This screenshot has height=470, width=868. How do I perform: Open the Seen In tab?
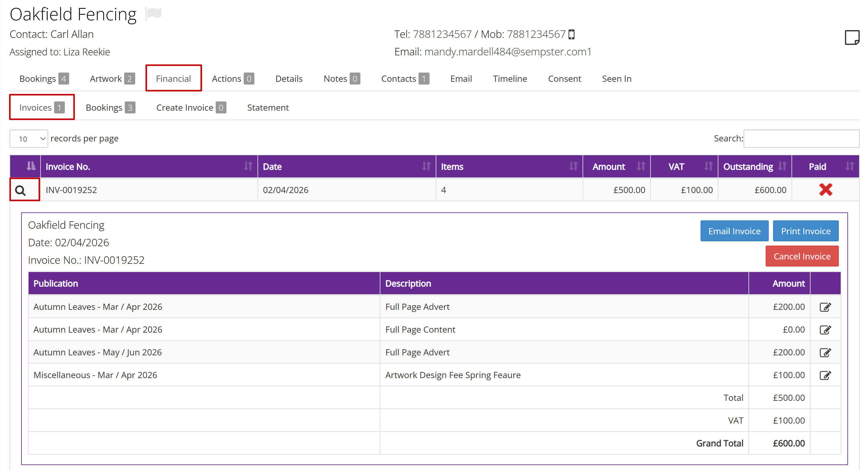pyautogui.click(x=617, y=79)
